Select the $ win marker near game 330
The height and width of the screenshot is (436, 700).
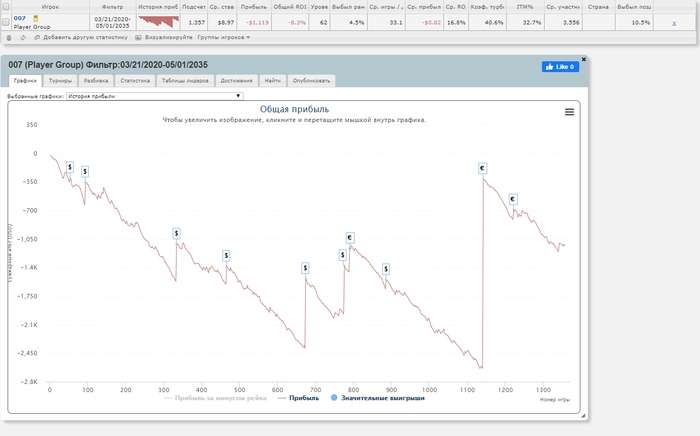click(176, 233)
